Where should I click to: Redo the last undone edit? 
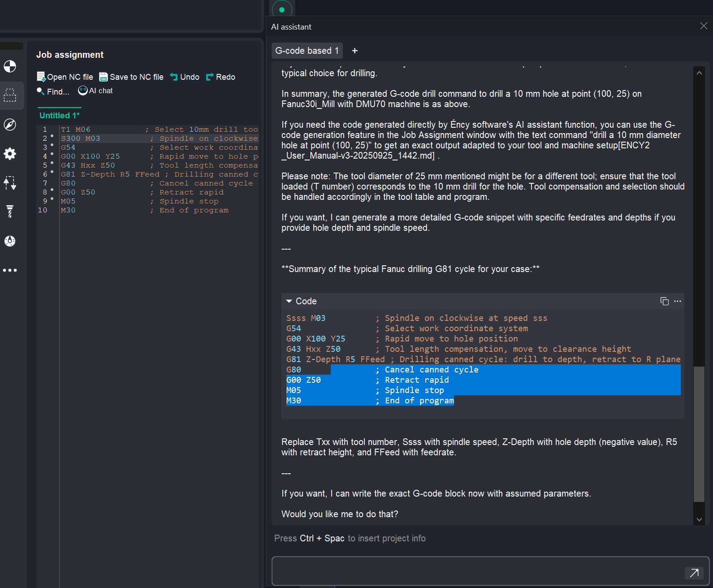[x=220, y=77]
